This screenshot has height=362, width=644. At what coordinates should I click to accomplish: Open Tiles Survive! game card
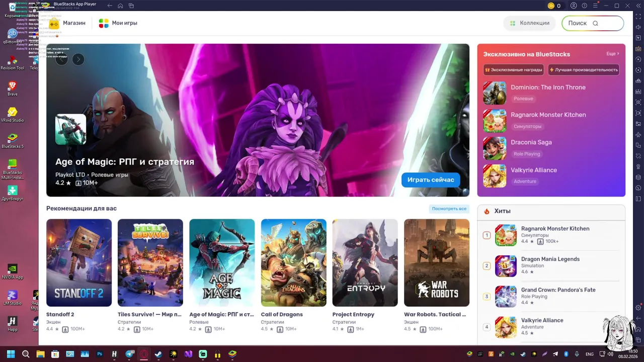(150, 276)
